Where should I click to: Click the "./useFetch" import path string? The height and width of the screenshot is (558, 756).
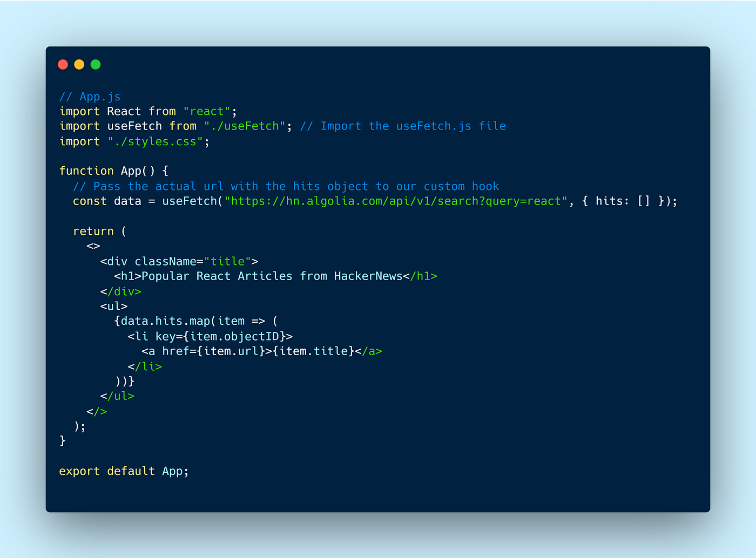point(245,126)
